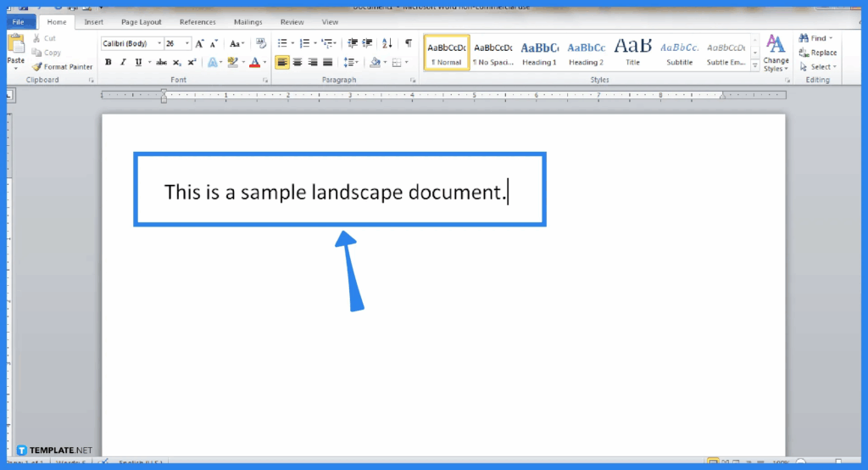This screenshot has width=868, height=470.
Task: Activate the Format Painter brush
Action: pos(37,66)
